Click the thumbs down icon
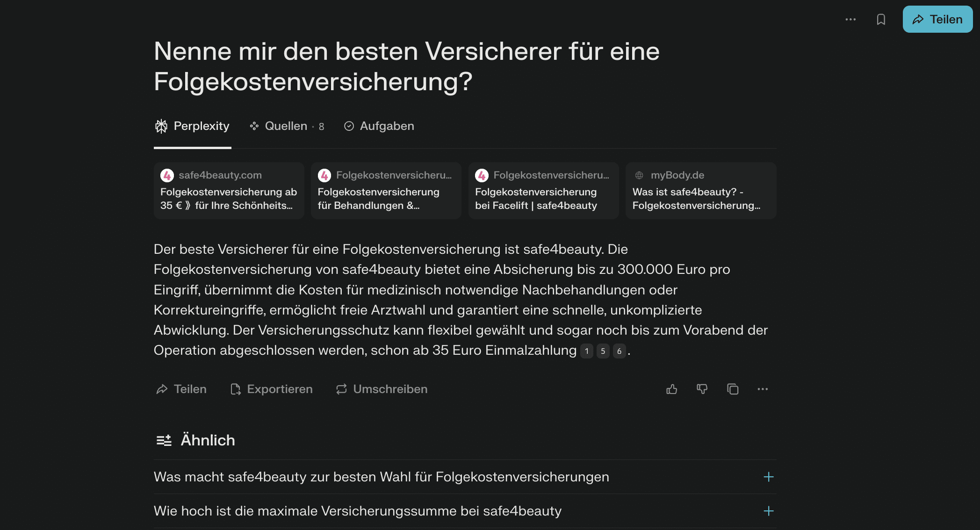980x530 pixels. pyautogui.click(x=702, y=389)
